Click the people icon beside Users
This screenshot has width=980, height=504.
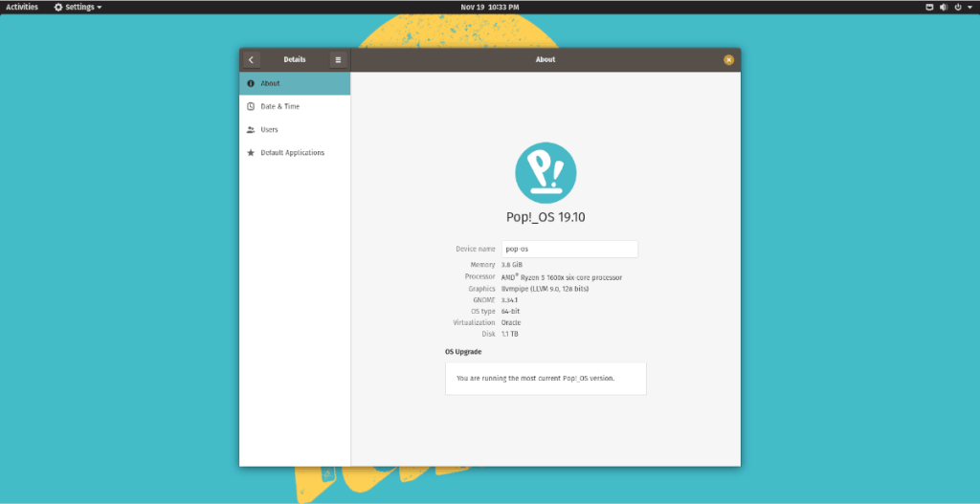pos(251,129)
